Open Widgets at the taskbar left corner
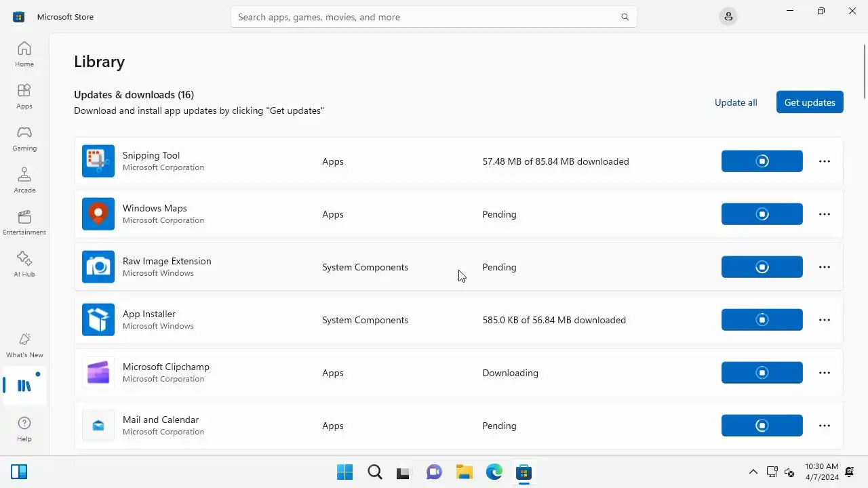The height and width of the screenshot is (488, 868). click(19, 472)
